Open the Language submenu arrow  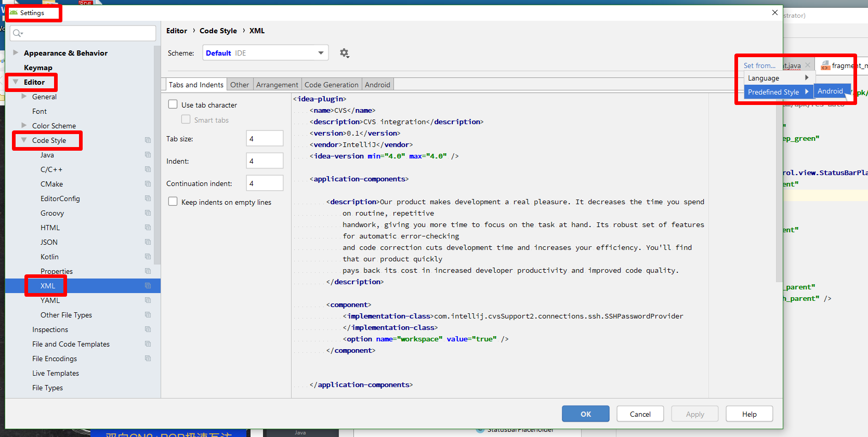807,77
